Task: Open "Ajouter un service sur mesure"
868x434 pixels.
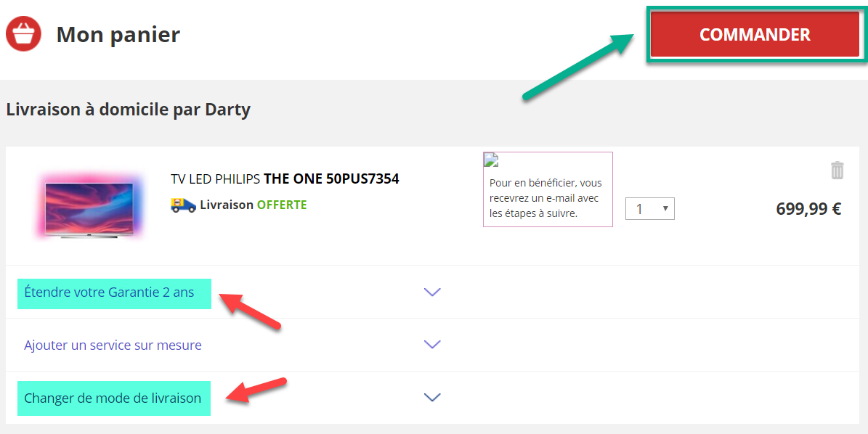Action: (x=113, y=345)
